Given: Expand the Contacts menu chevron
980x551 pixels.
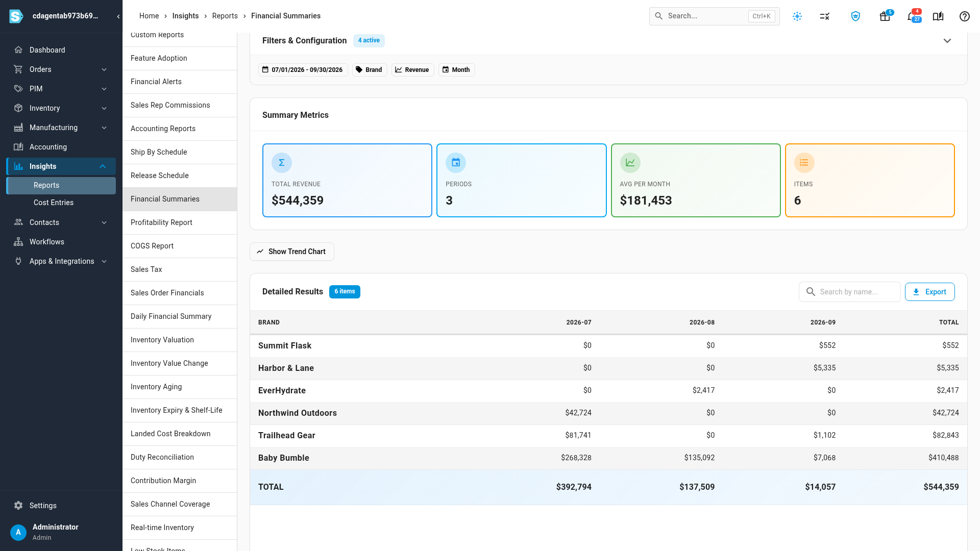Looking at the screenshot, I should tap(104, 222).
